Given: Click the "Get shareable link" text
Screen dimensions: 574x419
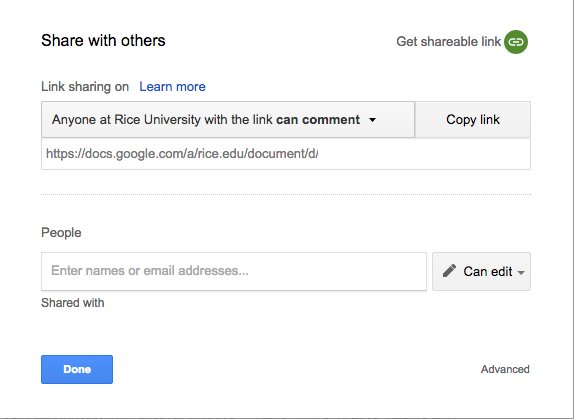Looking at the screenshot, I should coord(448,42).
